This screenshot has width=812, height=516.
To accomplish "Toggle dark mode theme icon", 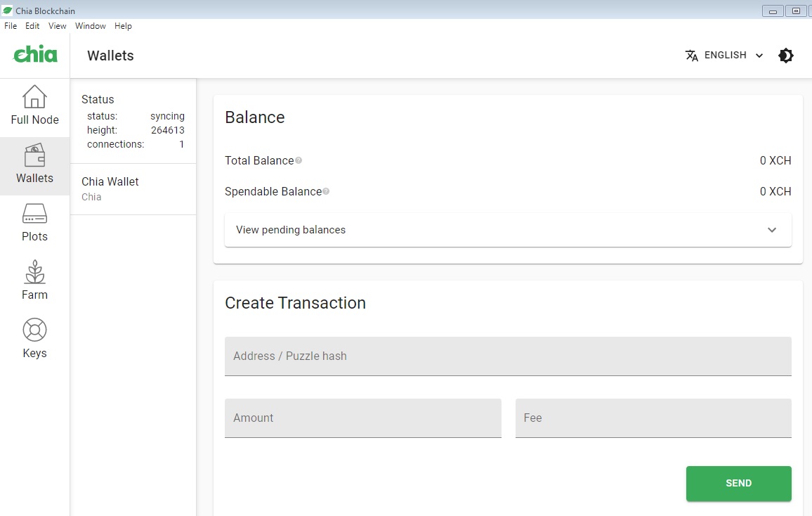I will click(x=785, y=56).
